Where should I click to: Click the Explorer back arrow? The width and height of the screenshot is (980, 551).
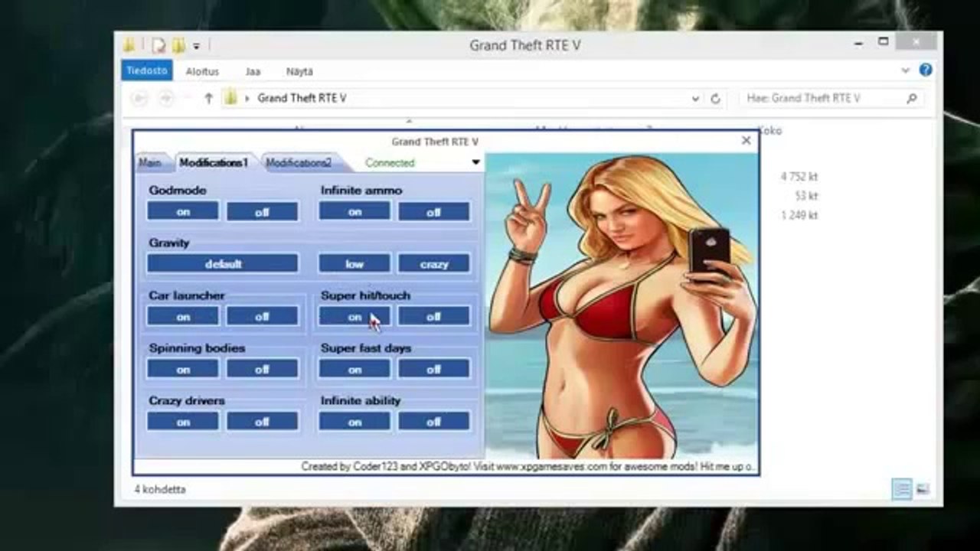pyautogui.click(x=139, y=98)
